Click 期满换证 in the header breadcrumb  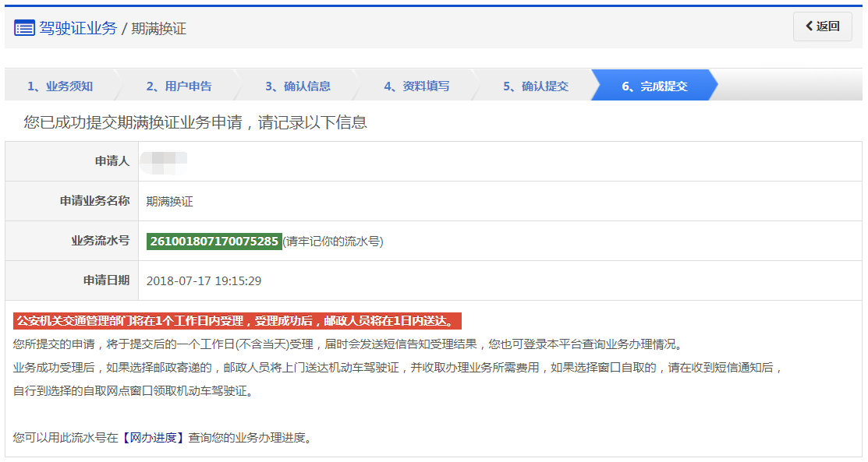coord(159,29)
